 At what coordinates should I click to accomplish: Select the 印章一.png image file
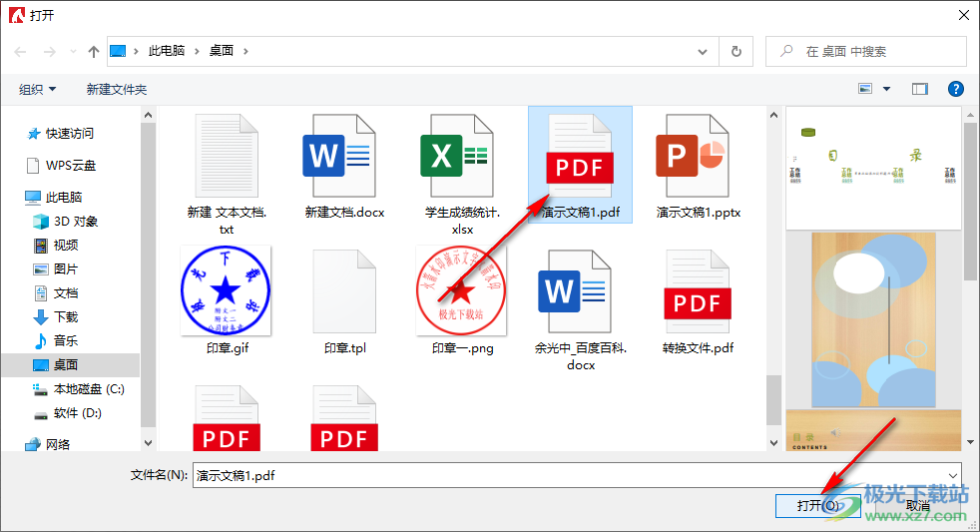pos(462,300)
